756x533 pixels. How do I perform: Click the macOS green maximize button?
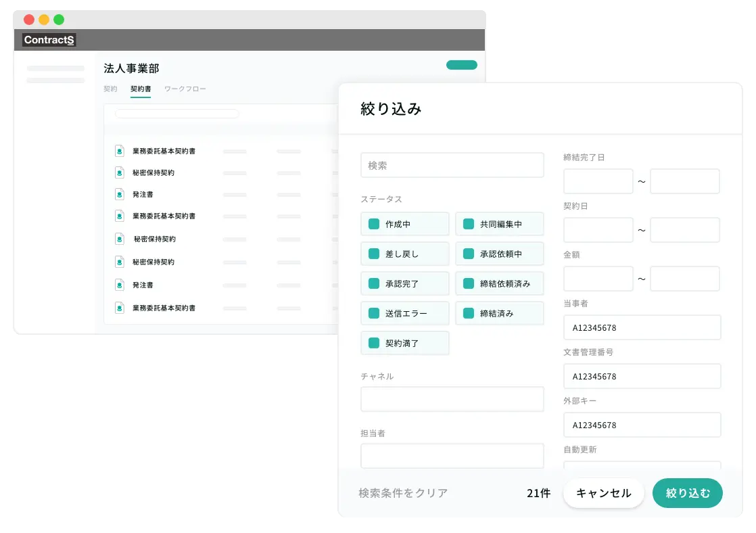point(59,20)
